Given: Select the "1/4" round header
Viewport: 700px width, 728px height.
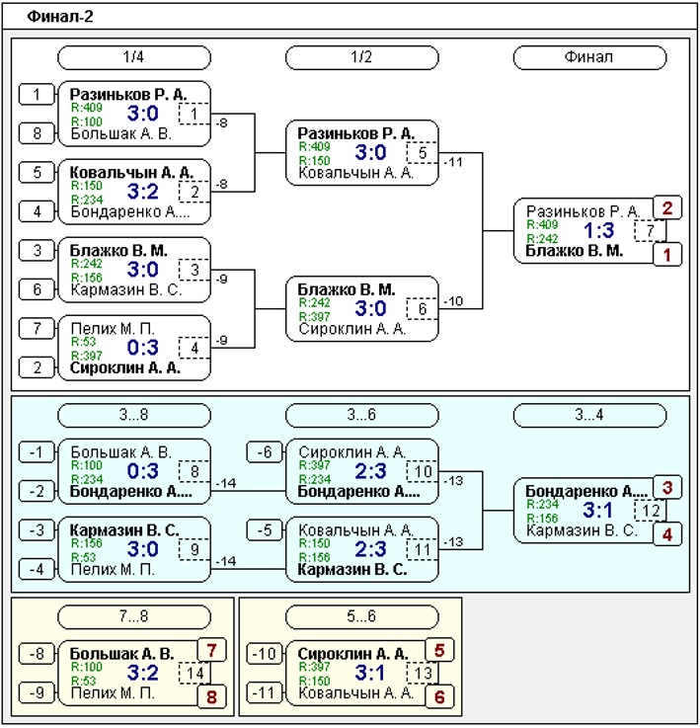Looking at the screenshot, I should 133,57.
